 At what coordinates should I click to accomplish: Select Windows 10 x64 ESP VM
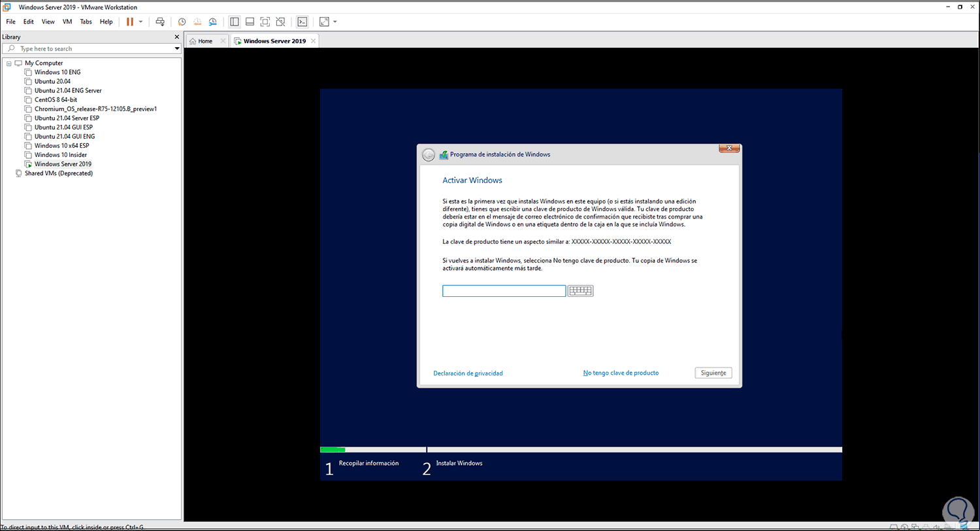tap(61, 145)
